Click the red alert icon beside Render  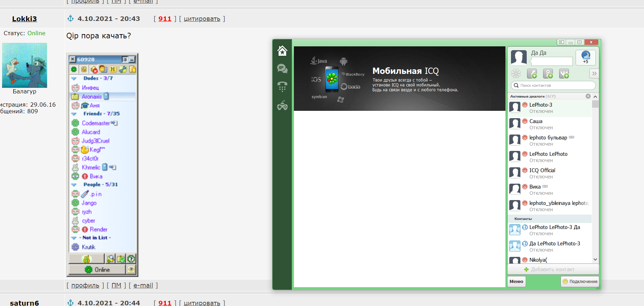click(85, 229)
